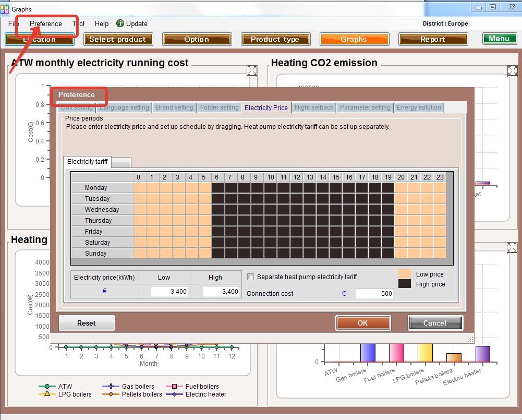Click the dialog resize grip corner
This screenshot has height=420, width=522.
(470, 340)
